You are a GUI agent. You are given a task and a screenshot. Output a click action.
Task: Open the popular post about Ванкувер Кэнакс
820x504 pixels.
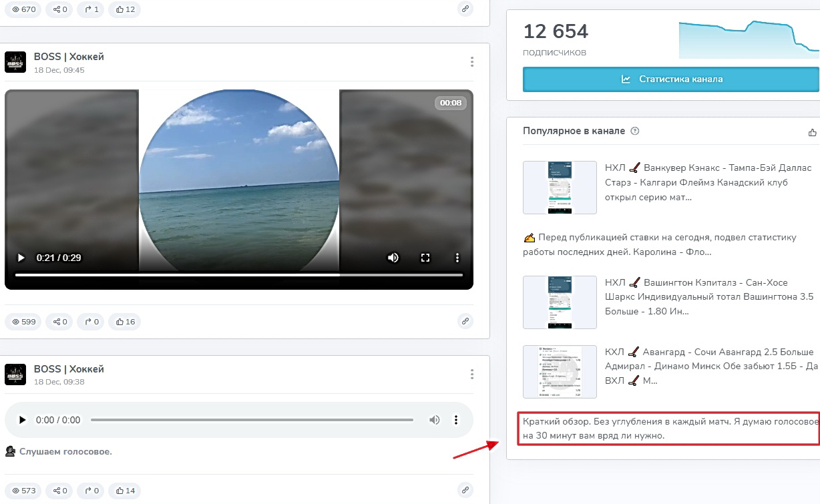[708, 182]
